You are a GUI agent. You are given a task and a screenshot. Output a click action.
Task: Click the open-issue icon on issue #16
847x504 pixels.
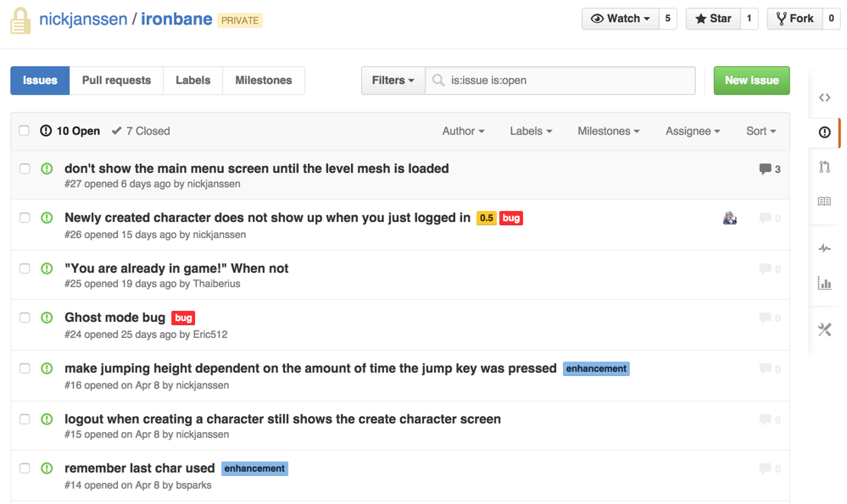coord(47,368)
